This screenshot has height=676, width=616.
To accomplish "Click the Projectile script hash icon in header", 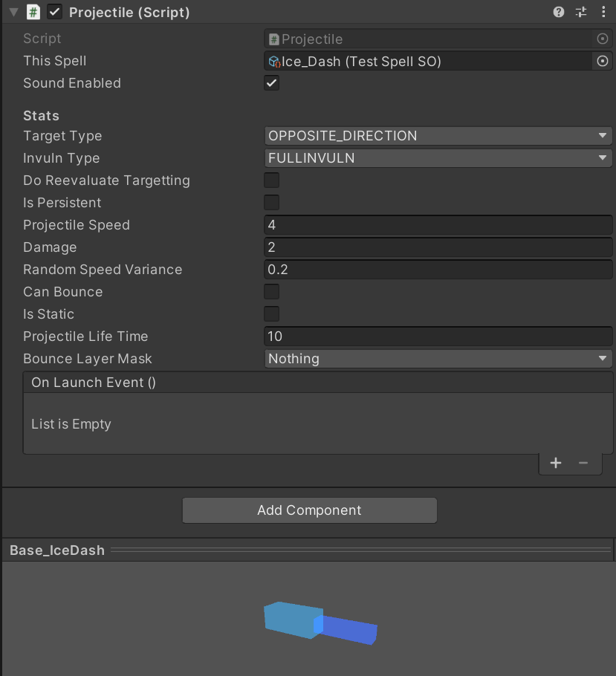I will 33,12.
